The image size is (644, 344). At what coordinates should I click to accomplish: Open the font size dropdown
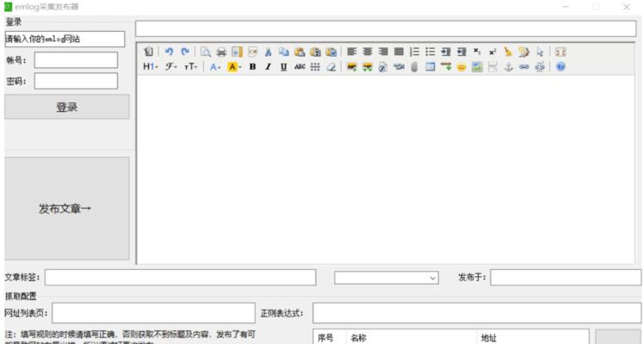(x=190, y=66)
